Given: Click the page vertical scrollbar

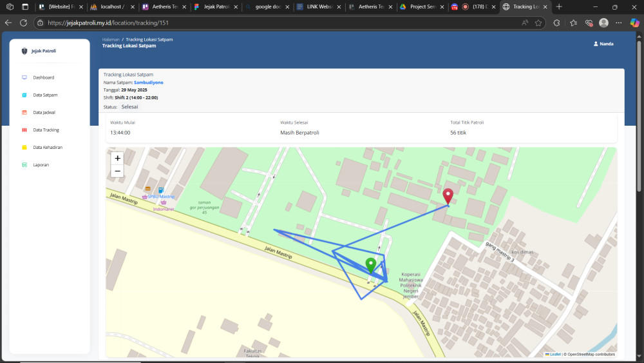Looking at the screenshot, I should click(639, 115).
